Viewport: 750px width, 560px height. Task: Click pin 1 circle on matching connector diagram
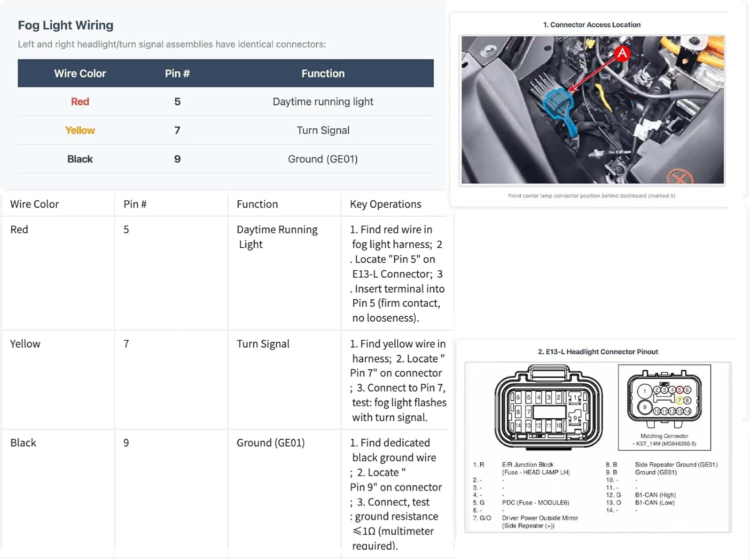644,391
